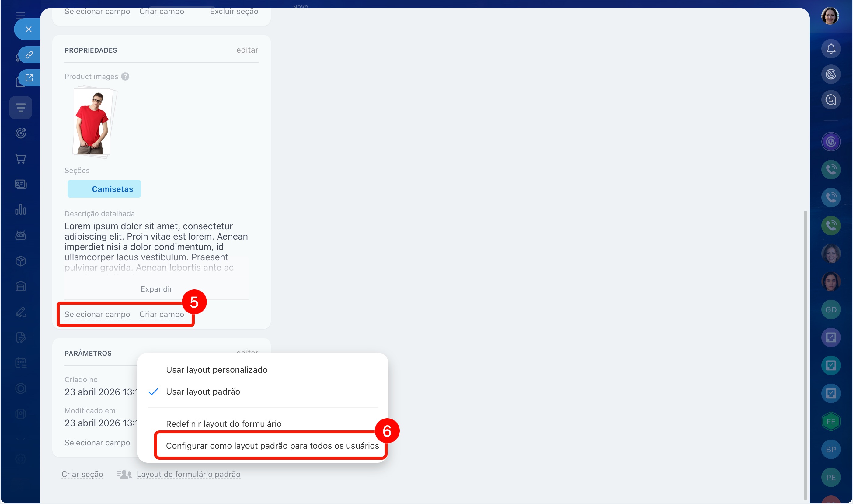Viewport: 853px width, 504px height.
Task: Select Usar layout personalizado option
Action: tap(217, 370)
